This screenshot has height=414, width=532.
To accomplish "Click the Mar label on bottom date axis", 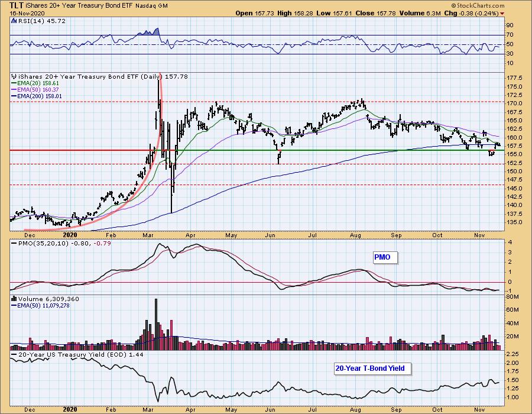I will (148, 410).
